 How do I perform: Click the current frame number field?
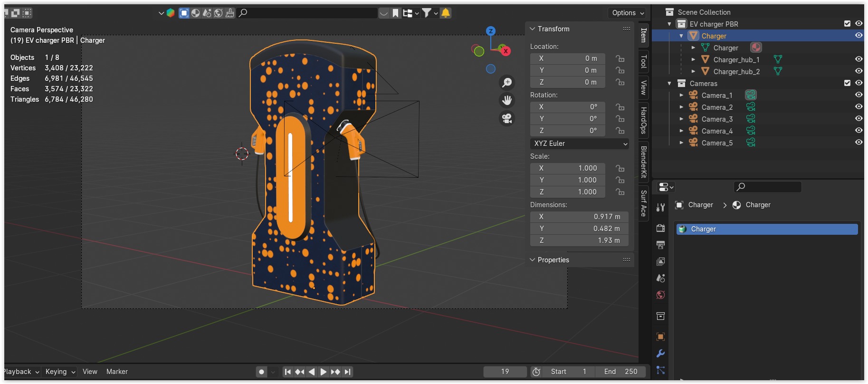pyautogui.click(x=505, y=372)
